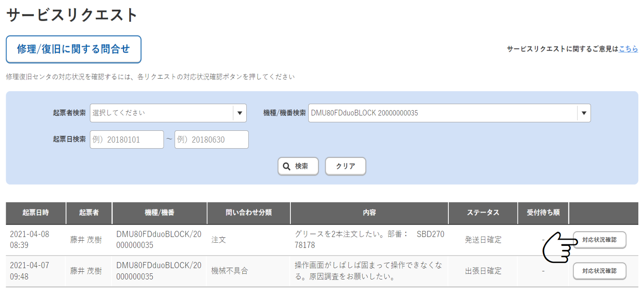Click the magnifier icon on 検索 button

pyautogui.click(x=286, y=166)
